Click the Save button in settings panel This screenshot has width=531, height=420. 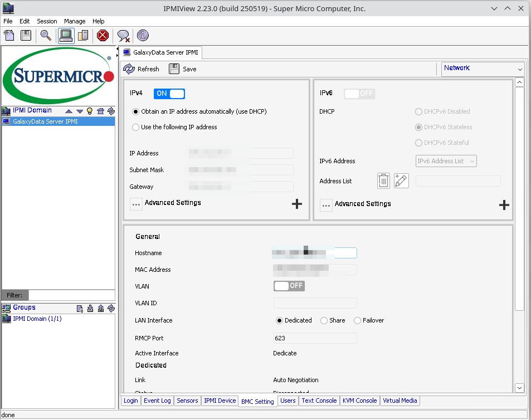[183, 69]
